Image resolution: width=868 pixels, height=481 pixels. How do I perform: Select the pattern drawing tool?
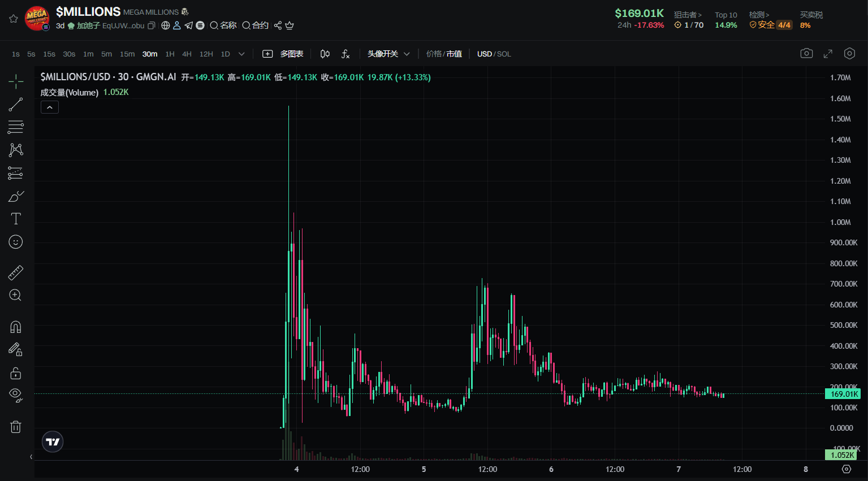pyautogui.click(x=16, y=150)
